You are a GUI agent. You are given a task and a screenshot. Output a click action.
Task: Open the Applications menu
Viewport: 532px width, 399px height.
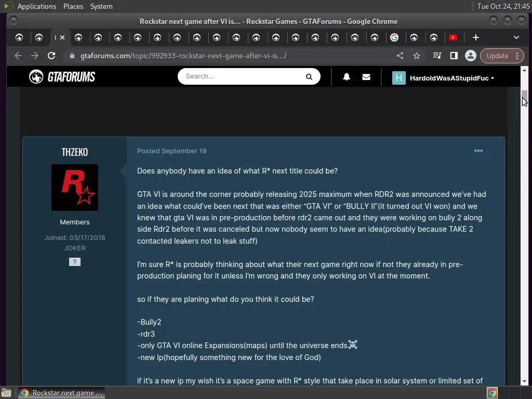[x=37, y=6]
